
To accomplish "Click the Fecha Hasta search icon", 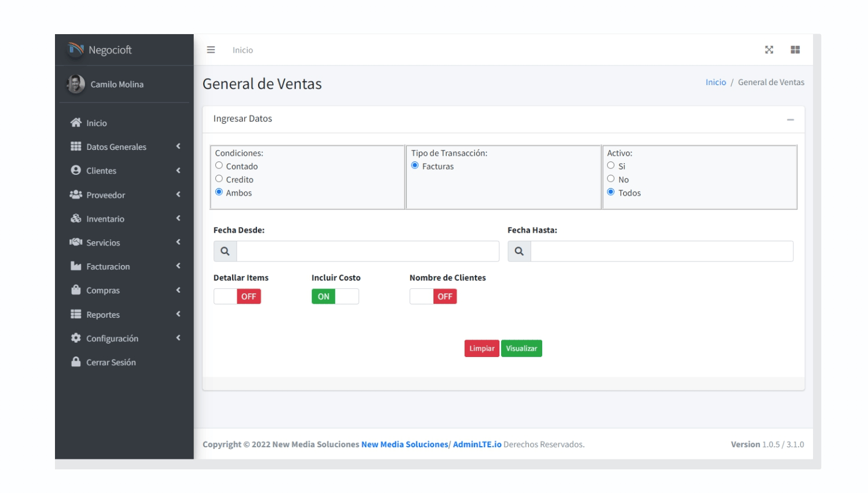I will 519,251.
